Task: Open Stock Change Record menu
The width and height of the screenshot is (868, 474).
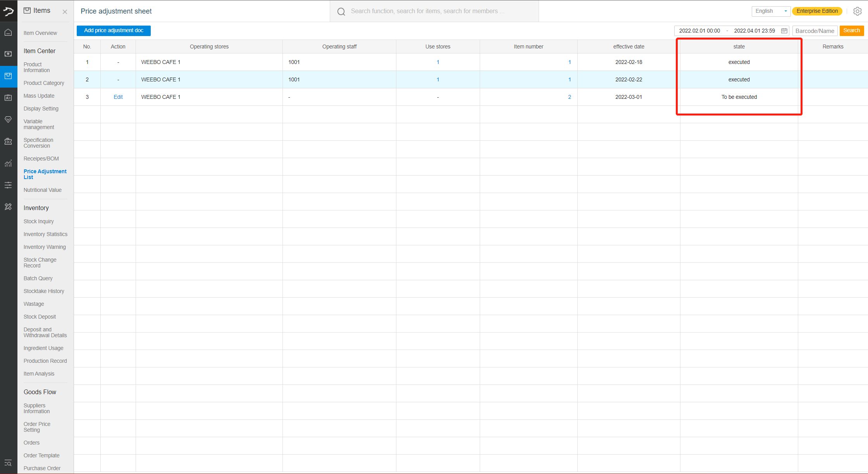Action: coord(40,263)
